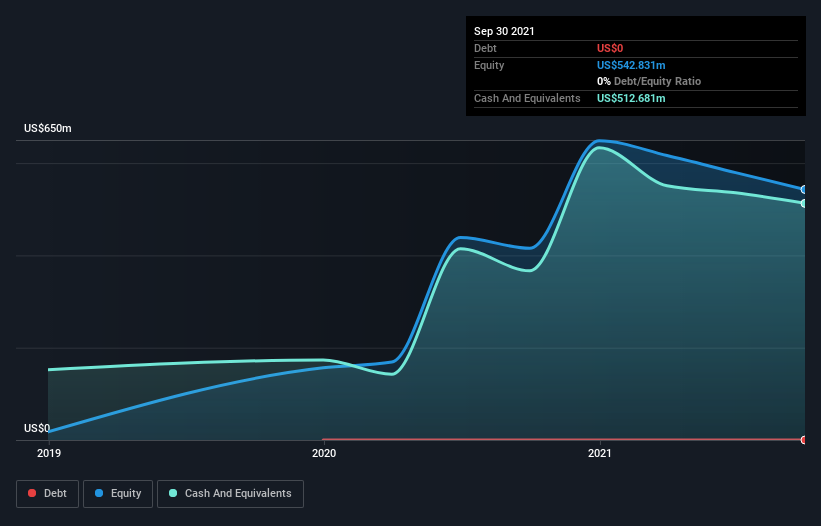Click the US$0 axis label

(x=37, y=428)
